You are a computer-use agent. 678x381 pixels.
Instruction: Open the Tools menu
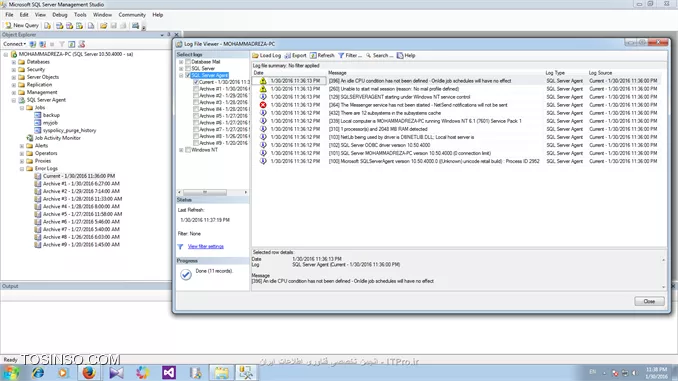click(80, 15)
